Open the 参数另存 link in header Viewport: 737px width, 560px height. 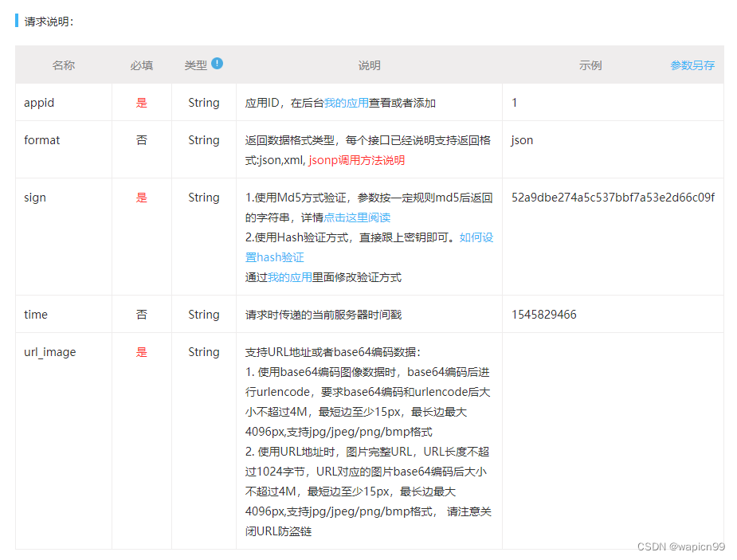[x=692, y=65]
